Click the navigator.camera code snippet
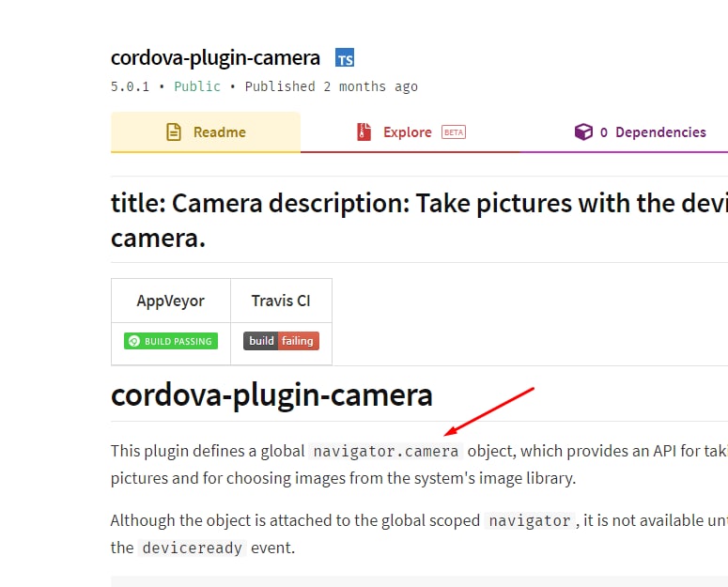 (x=386, y=451)
